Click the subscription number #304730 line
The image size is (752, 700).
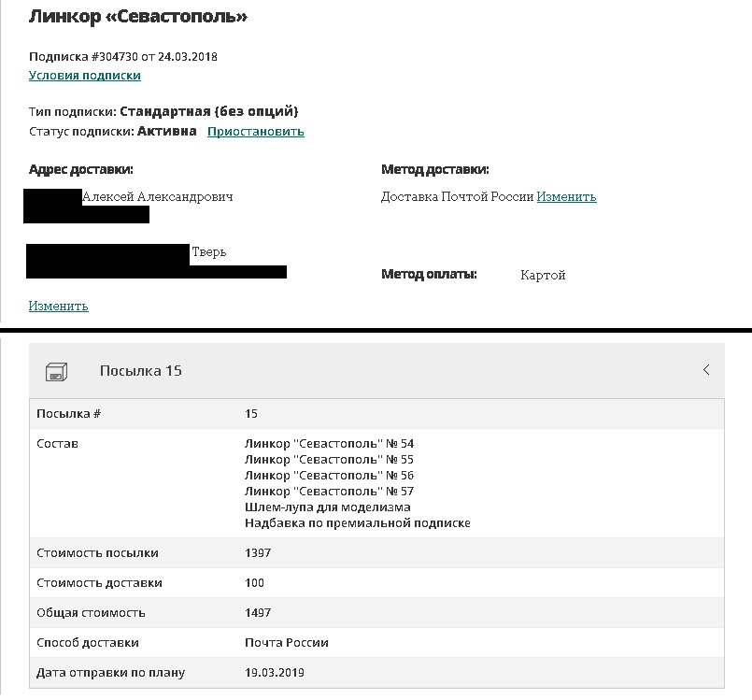tap(123, 57)
